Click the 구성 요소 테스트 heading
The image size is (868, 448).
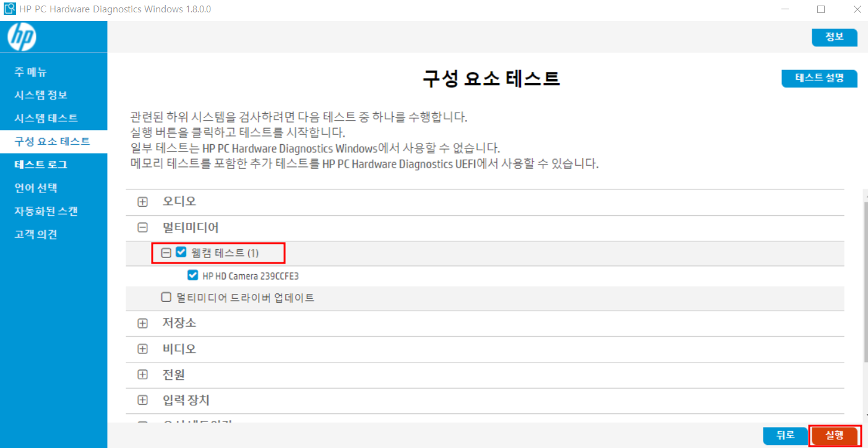point(491,79)
